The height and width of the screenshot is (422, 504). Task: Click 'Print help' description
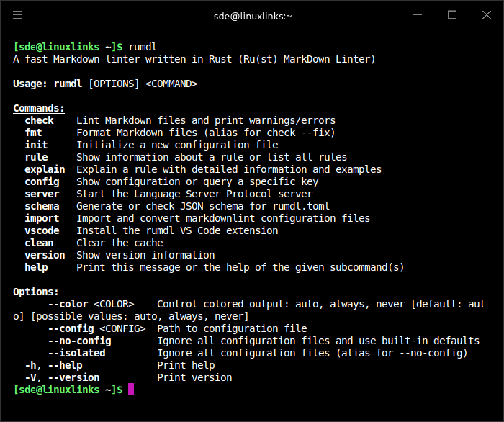coord(186,365)
